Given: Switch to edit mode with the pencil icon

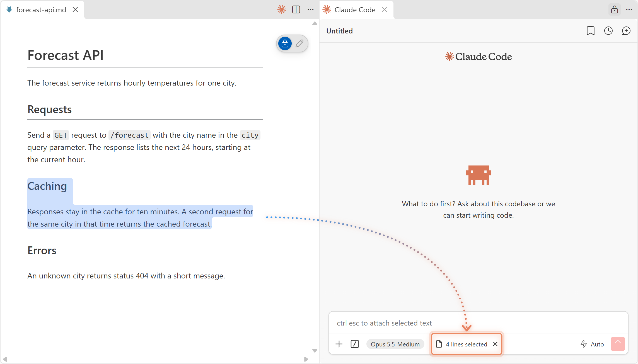Looking at the screenshot, I should coord(299,43).
